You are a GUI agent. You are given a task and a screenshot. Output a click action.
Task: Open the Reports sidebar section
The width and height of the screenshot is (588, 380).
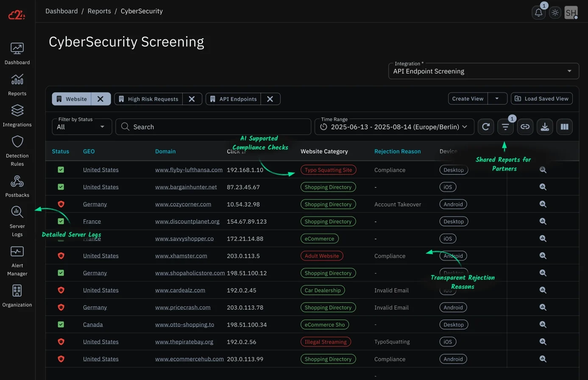tap(17, 85)
